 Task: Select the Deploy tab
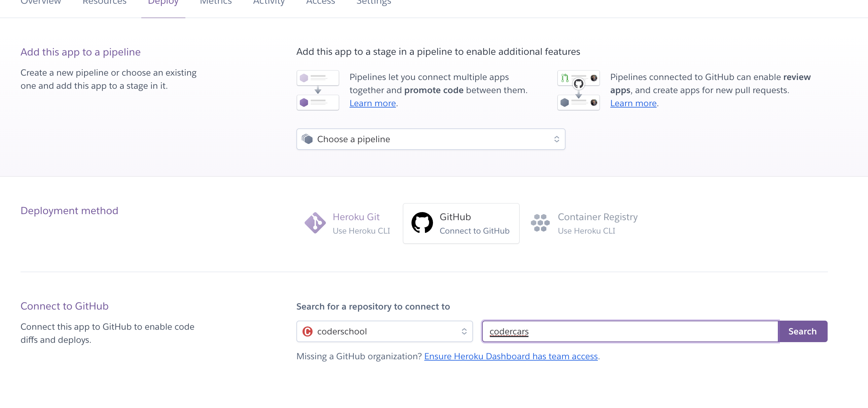pos(163,3)
